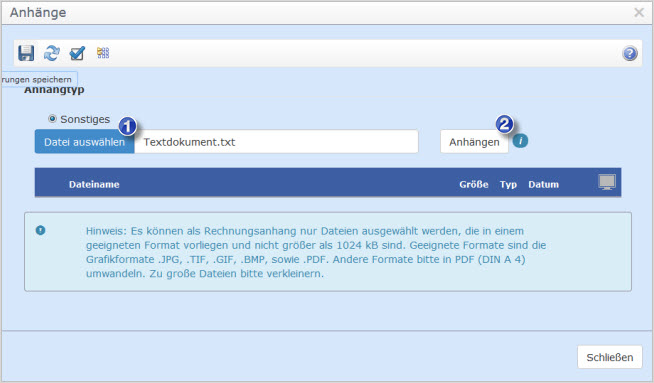Click the number 1 step badge

(x=128, y=126)
